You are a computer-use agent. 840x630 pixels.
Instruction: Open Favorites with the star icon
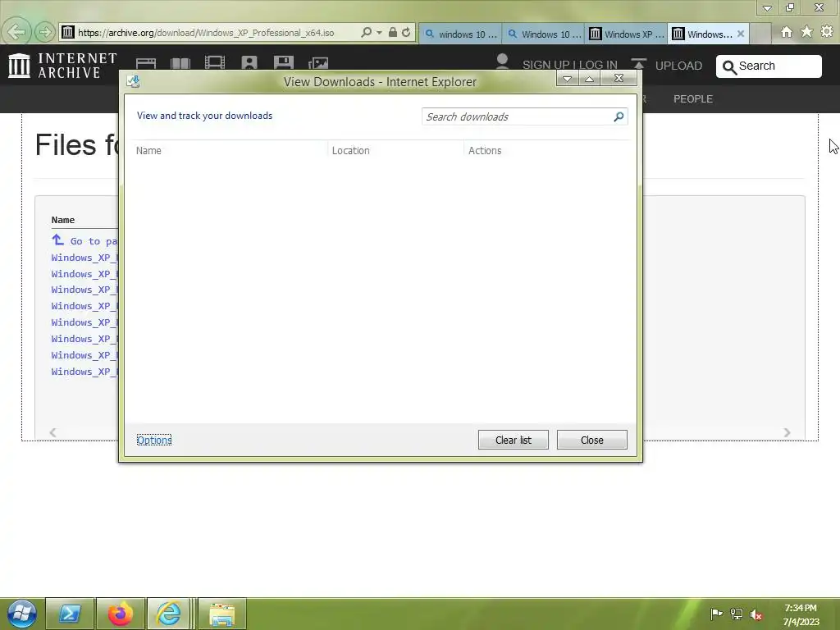tap(807, 32)
